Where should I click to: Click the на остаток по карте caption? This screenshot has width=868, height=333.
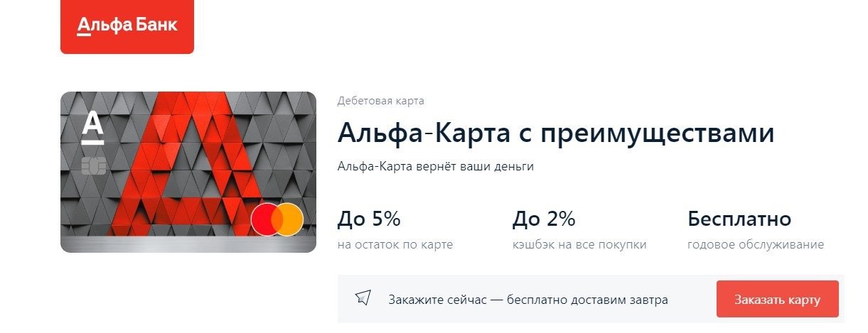tap(395, 245)
